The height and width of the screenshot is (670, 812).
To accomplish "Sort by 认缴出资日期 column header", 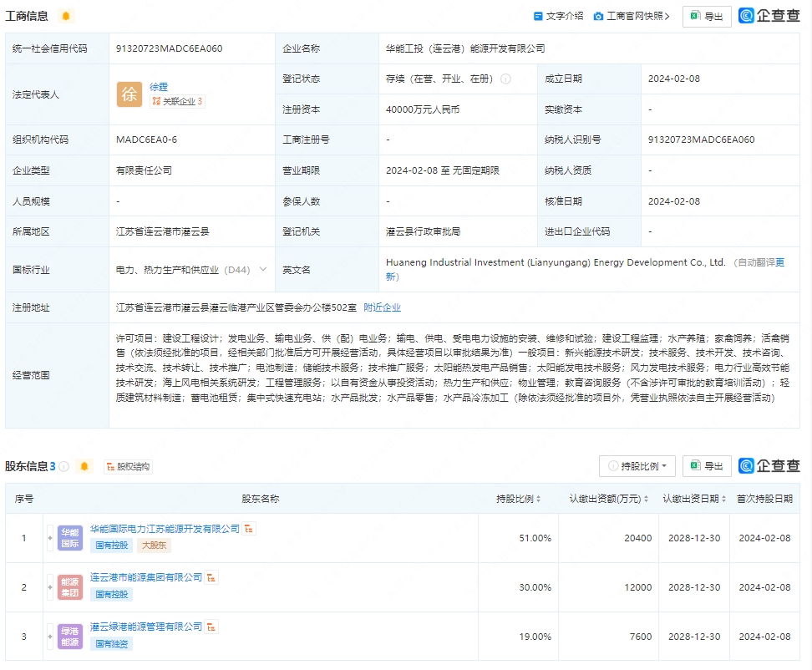I will 694,499.
